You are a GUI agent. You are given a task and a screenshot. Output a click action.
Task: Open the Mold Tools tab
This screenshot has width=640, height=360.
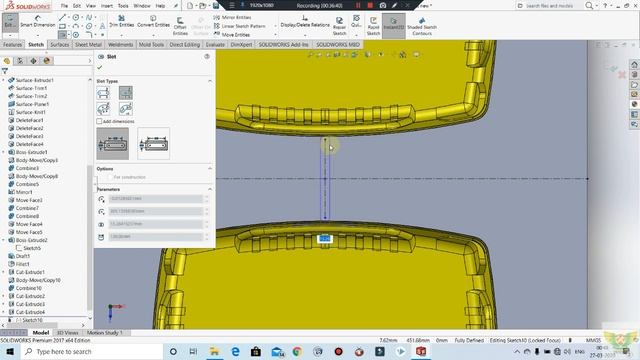(151, 44)
